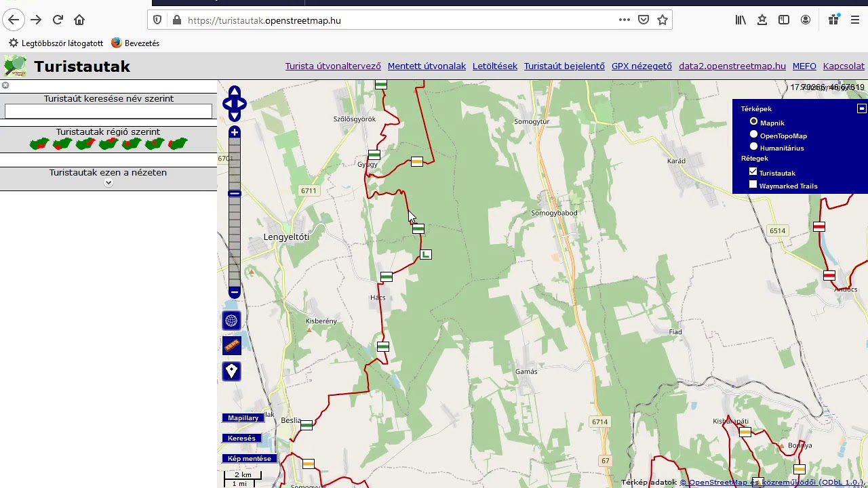Open Firefox account icon
Image resolution: width=868 pixels, height=488 pixels.
pyautogui.click(x=806, y=20)
